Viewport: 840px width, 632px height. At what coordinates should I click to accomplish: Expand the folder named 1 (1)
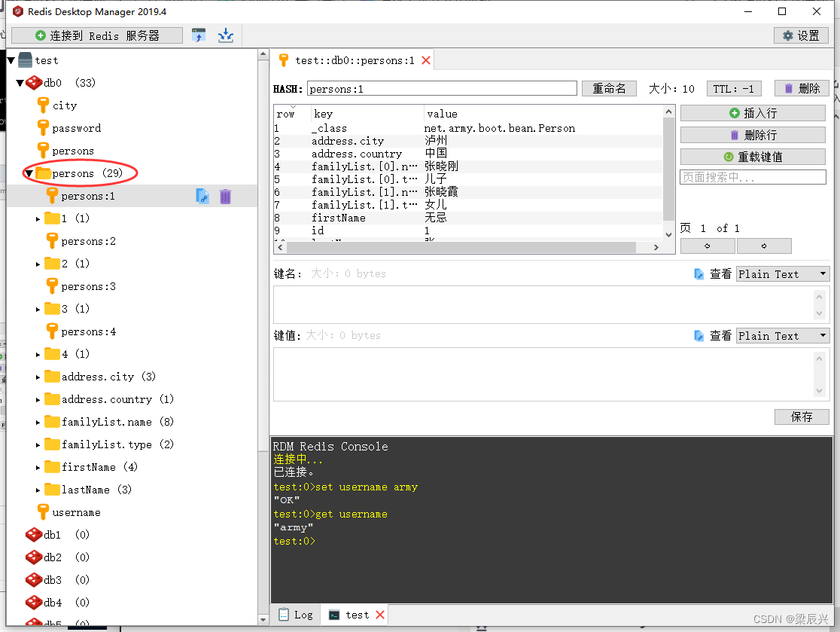(x=38, y=218)
